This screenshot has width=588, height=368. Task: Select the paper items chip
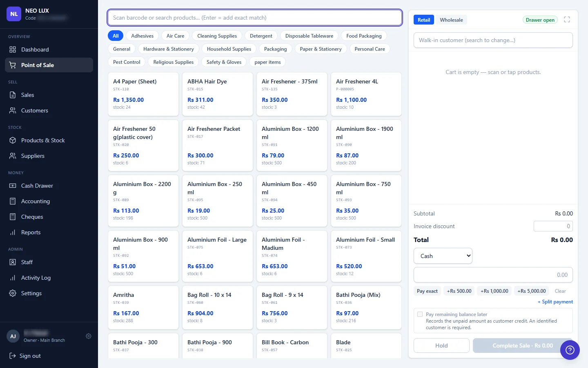267,62
